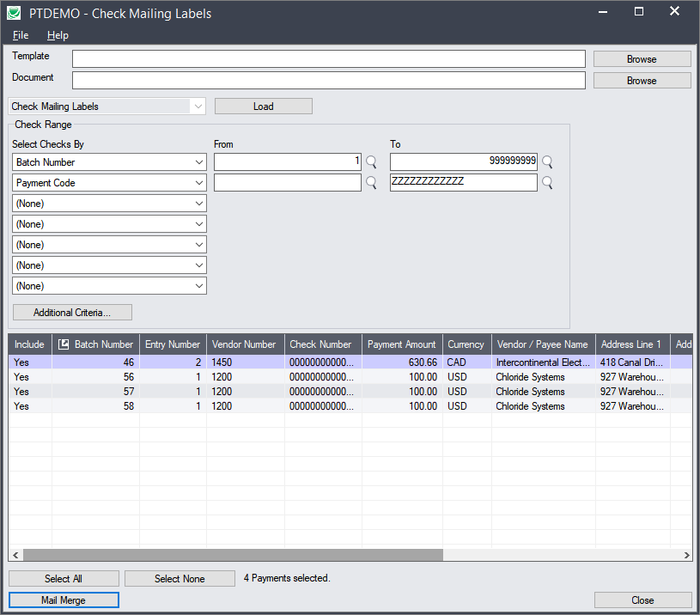The image size is (700, 615).
Task: Click vendor number 1450 cell
Action: coord(245,362)
